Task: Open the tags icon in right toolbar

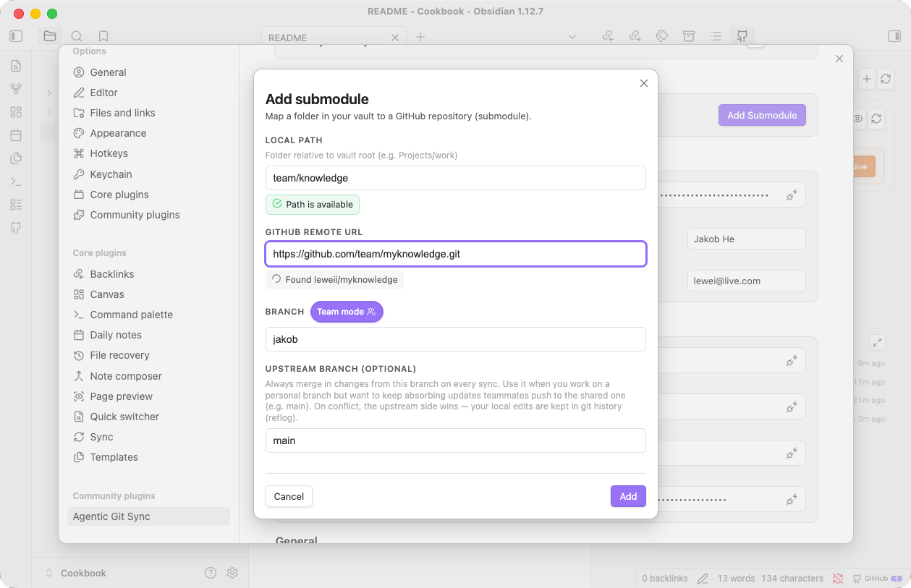Action: pos(661,36)
